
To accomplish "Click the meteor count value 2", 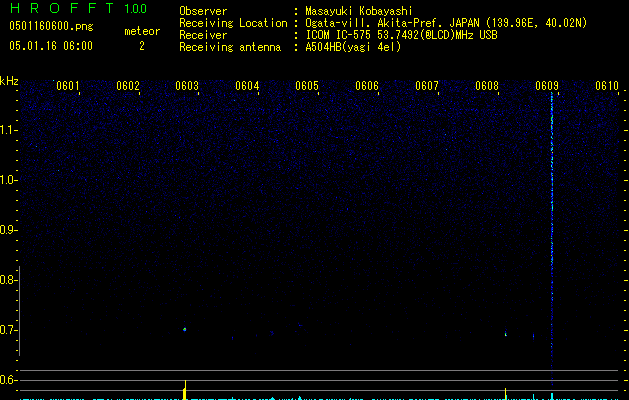I will (142, 46).
